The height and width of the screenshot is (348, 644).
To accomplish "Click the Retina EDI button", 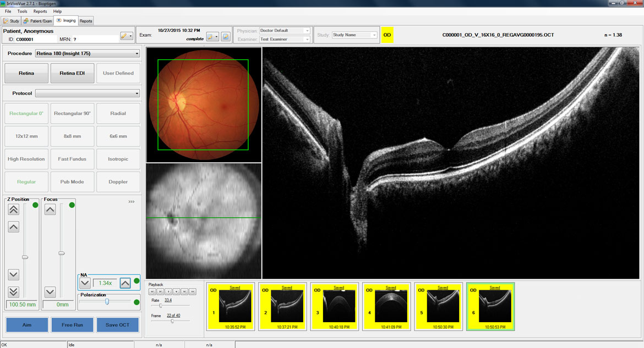I will [x=72, y=73].
